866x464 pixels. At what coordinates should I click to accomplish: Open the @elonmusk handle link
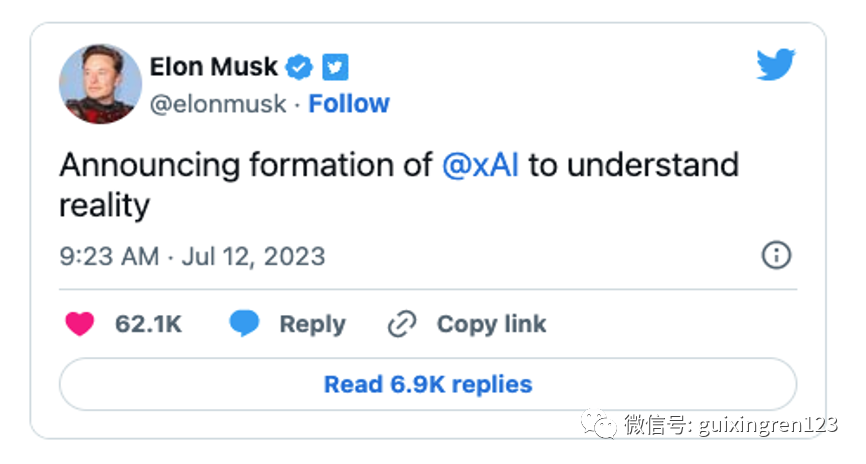coord(218,104)
